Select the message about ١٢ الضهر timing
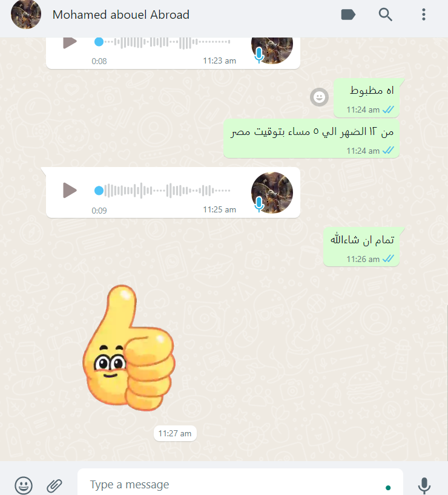Screen dimensions: 448x495 point(311,138)
